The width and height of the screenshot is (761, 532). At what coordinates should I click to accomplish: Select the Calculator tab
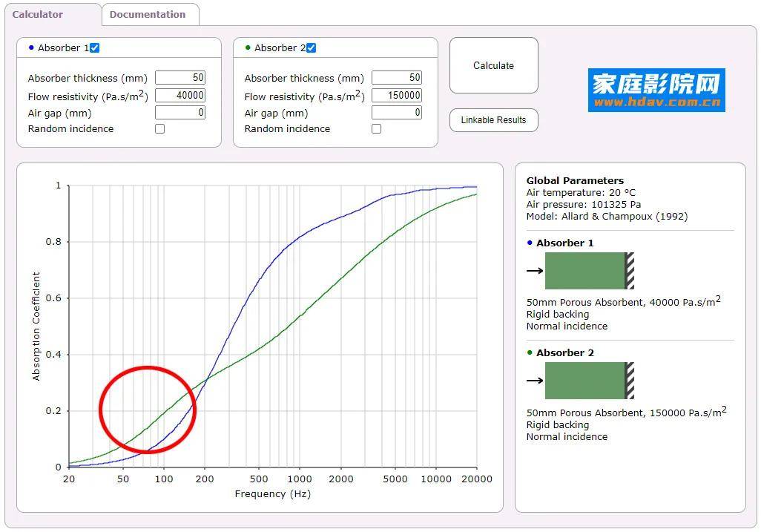tap(38, 14)
